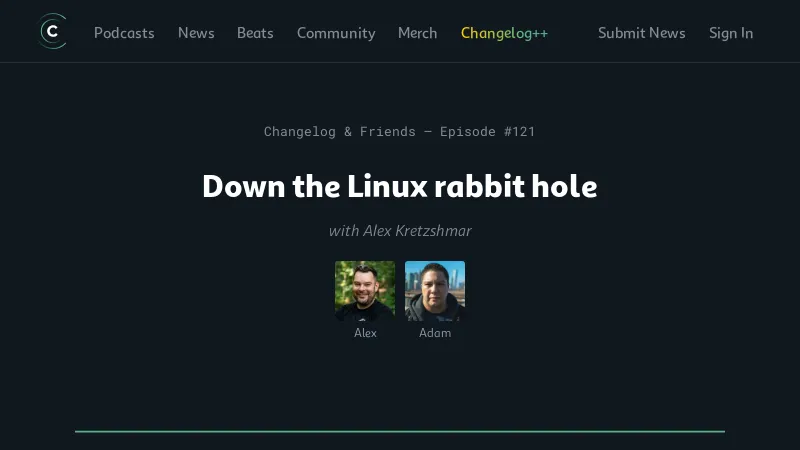Click the name Adam under the photo
Screen dimensions: 800x450
pyautogui.click(x=435, y=333)
